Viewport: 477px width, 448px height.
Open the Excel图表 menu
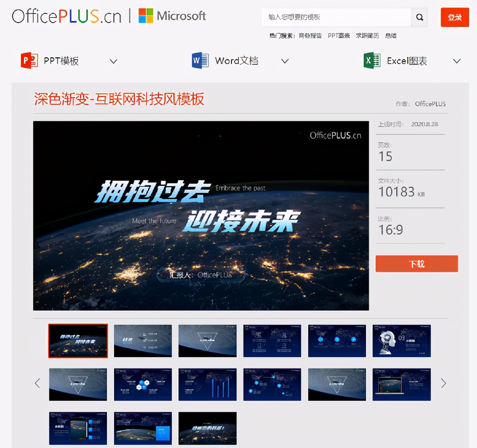click(x=407, y=60)
